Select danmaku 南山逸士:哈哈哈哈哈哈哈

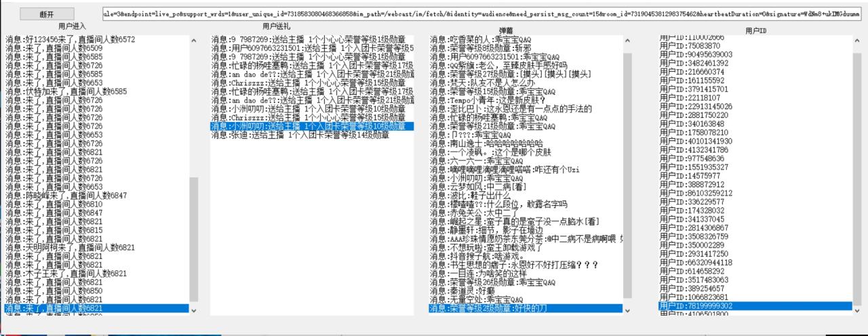(526, 144)
